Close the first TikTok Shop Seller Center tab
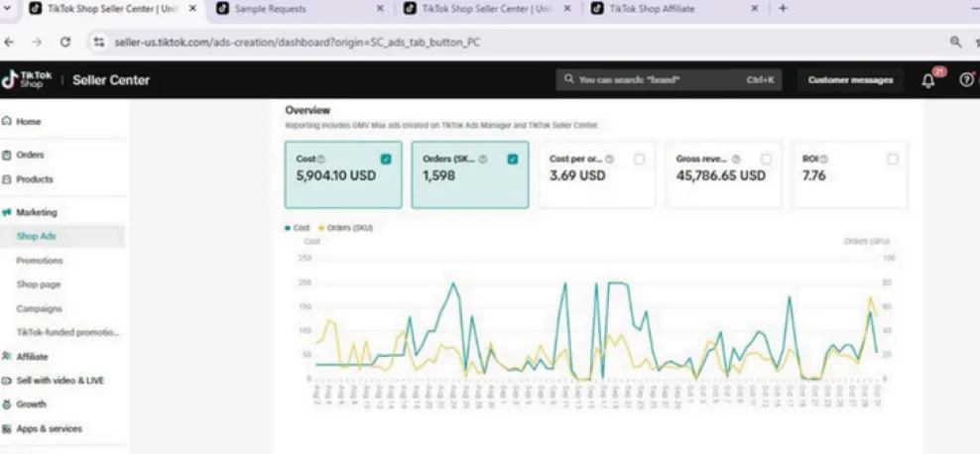Image resolution: width=980 pixels, height=454 pixels. click(x=192, y=8)
